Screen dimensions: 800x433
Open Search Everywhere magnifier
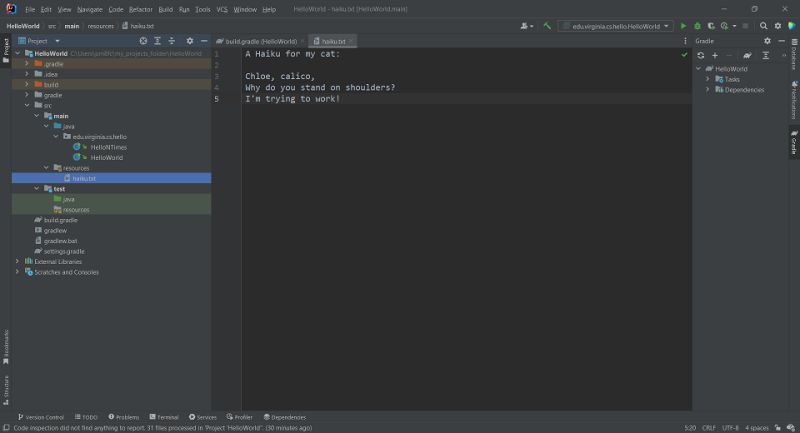[763, 26]
